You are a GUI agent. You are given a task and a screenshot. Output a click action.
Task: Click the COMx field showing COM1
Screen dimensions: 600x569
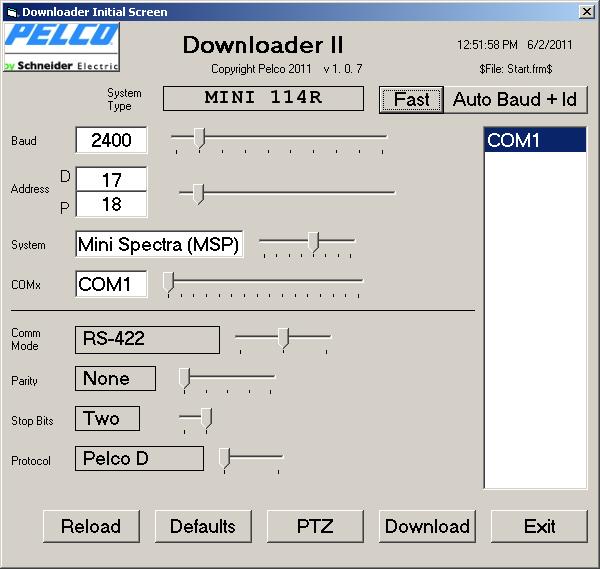(111, 284)
